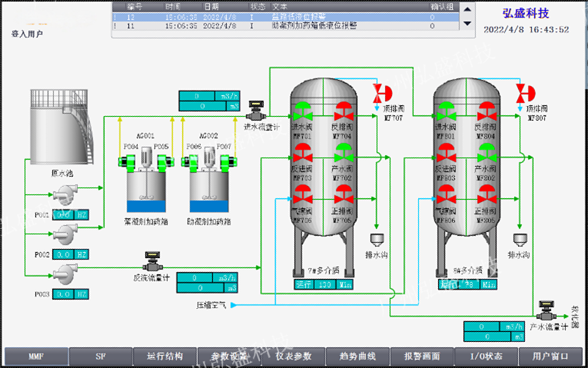Click the 时间 alarm column header
Screen dimensions: 588x368
click(x=173, y=7)
